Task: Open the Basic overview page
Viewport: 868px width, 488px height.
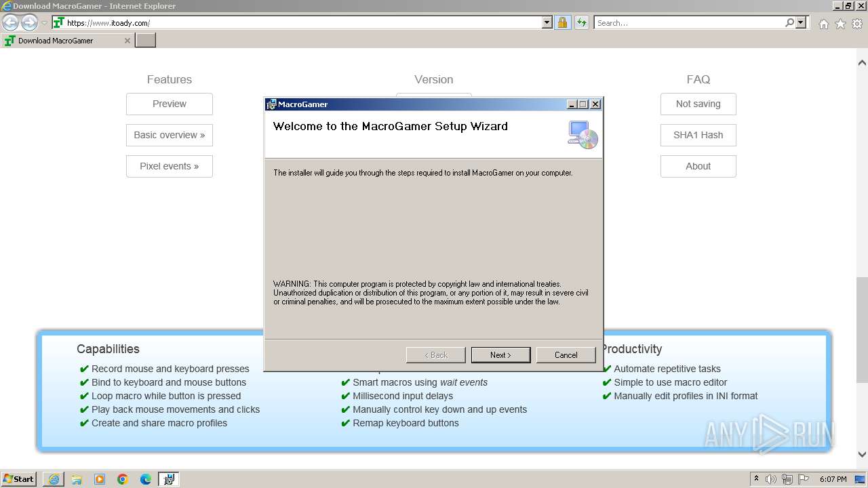Action: [x=170, y=135]
